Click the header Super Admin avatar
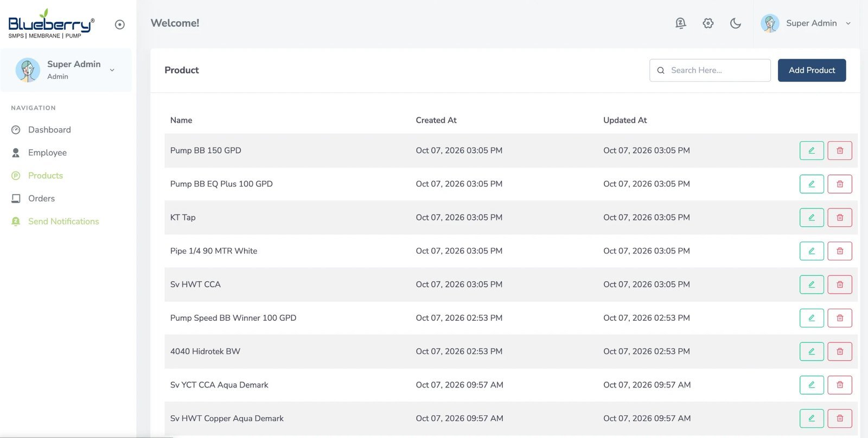The width and height of the screenshot is (868, 438). click(770, 23)
